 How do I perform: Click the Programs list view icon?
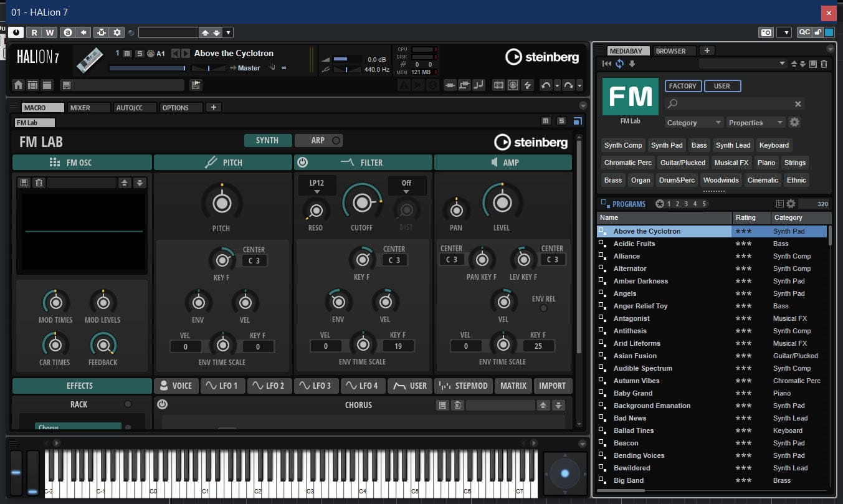[779, 204]
